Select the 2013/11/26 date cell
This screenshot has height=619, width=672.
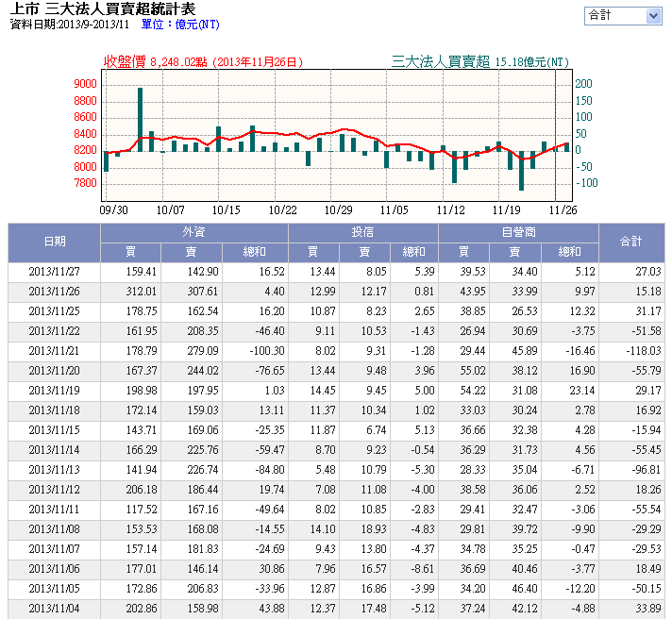point(55,292)
